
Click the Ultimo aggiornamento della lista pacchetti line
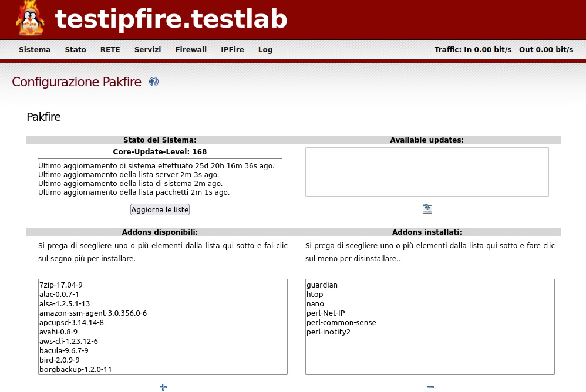click(x=134, y=192)
